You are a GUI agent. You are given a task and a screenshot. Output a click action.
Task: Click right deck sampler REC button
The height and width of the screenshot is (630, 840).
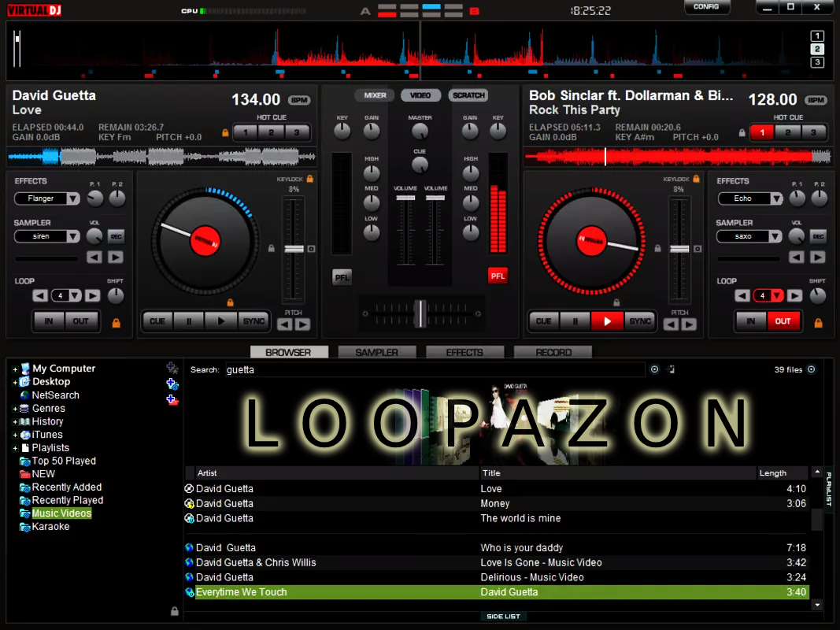(818, 236)
